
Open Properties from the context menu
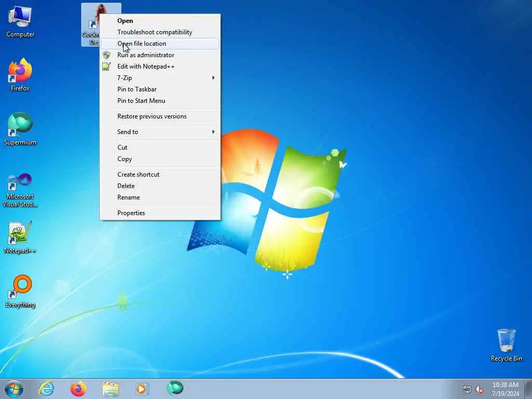[x=160, y=213]
